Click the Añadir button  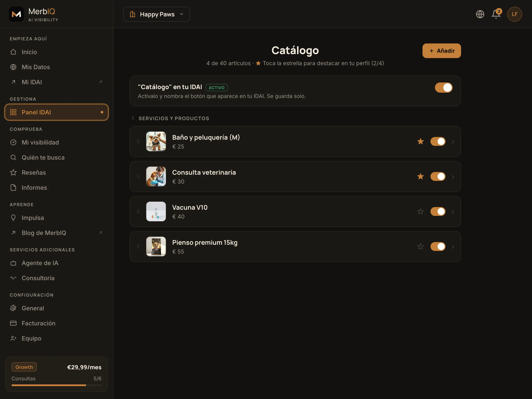pos(442,51)
